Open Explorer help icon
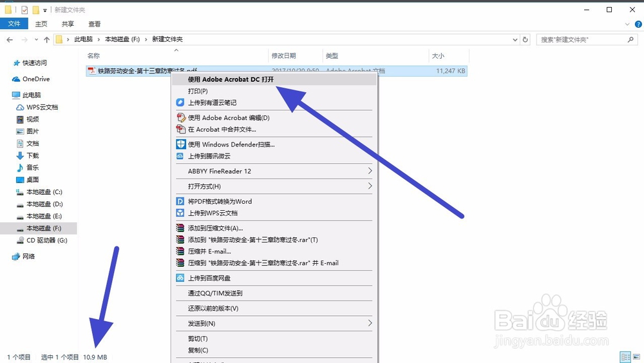This screenshot has width=644, height=363. tap(638, 25)
